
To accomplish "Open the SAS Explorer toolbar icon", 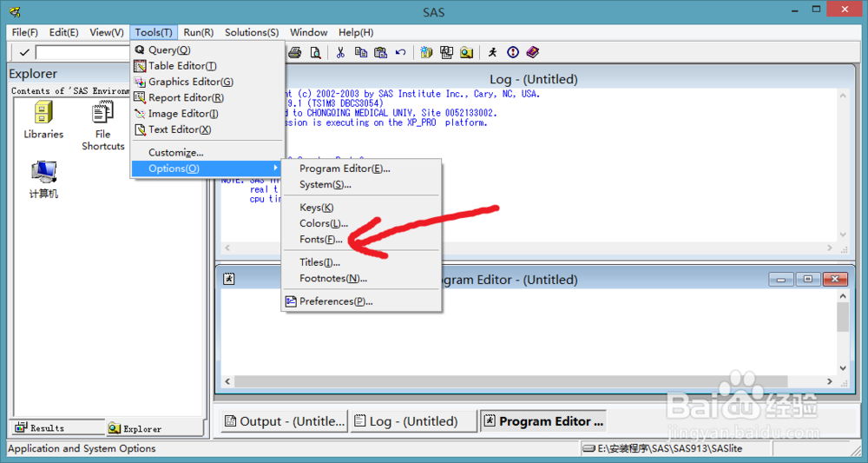I will tap(467, 53).
